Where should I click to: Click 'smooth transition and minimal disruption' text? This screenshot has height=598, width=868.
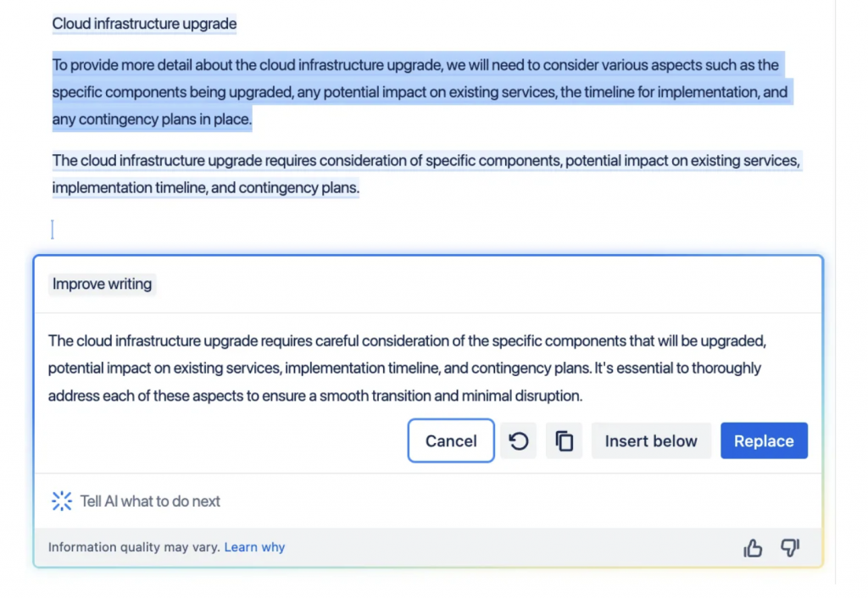click(x=450, y=396)
